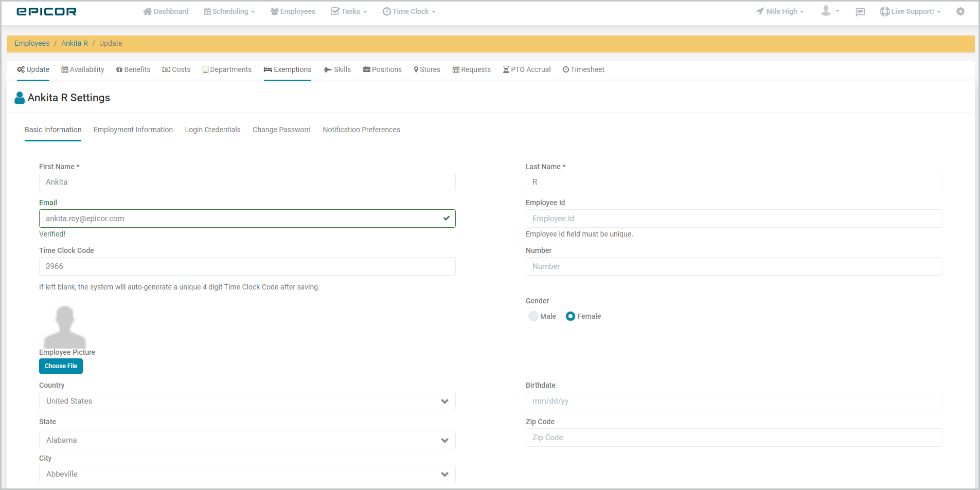Click the First Name field
The width and height of the screenshot is (980, 490).
click(247, 182)
